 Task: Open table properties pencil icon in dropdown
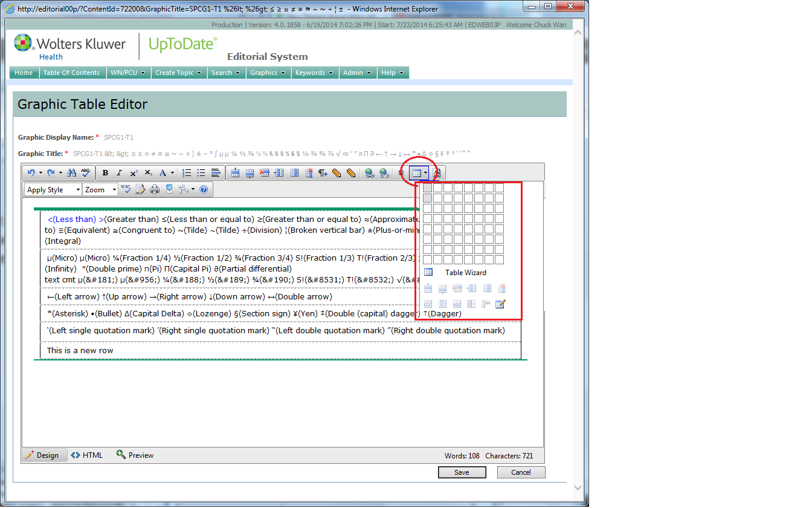click(x=500, y=304)
